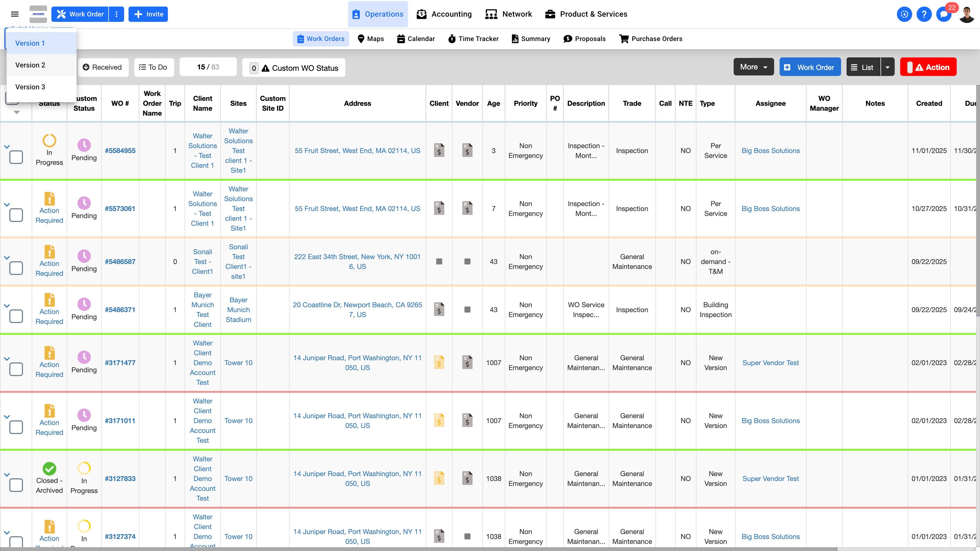Click the Received filter button

pyautogui.click(x=102, y=67)
